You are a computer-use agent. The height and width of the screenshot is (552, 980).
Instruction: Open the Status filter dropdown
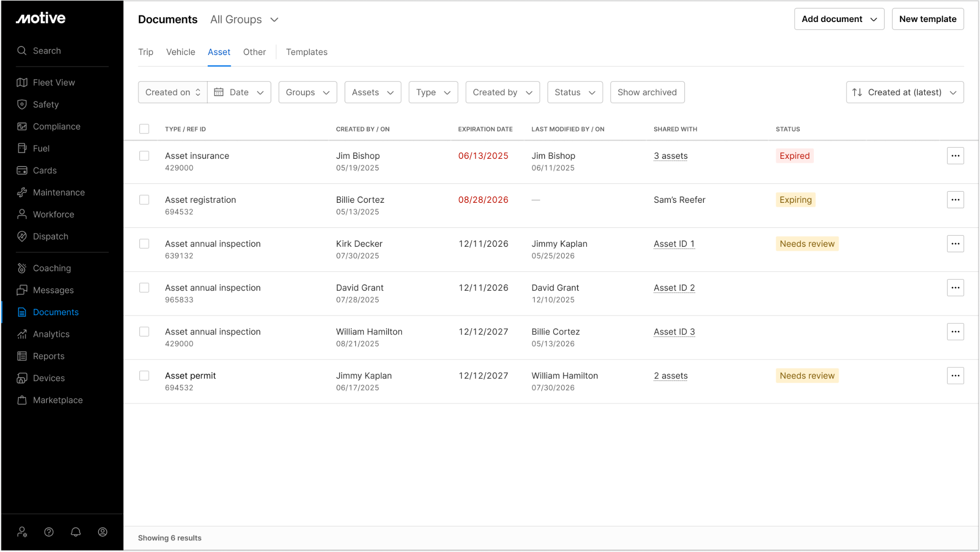[x=575, y=92]
